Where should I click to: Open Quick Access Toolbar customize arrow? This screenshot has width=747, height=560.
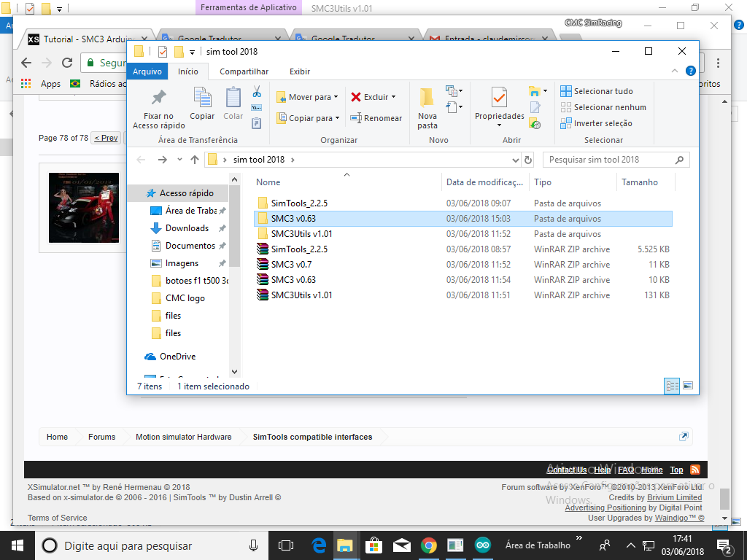click(x=192, y=52)
